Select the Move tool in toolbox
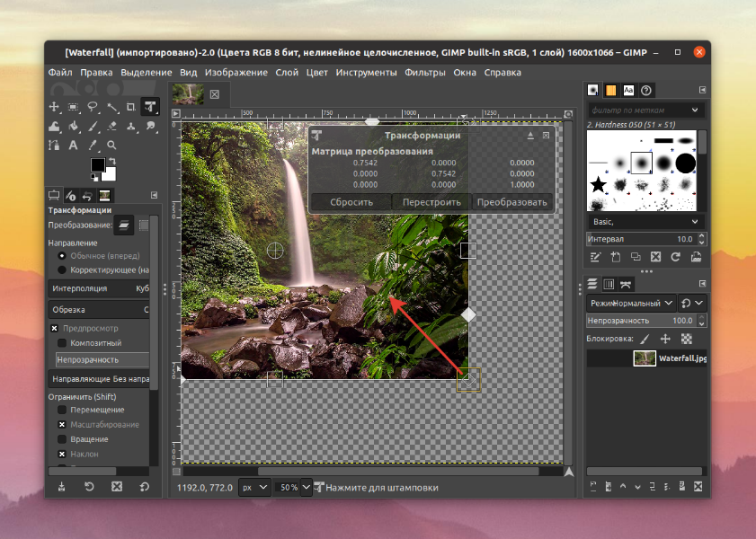The width and height of the screenshot is (756, 539). tap(54, 107)
